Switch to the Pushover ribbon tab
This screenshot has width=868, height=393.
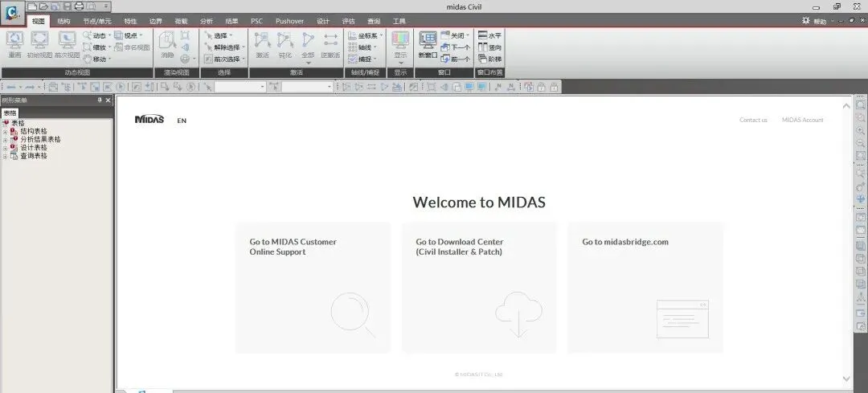point(289,21)
